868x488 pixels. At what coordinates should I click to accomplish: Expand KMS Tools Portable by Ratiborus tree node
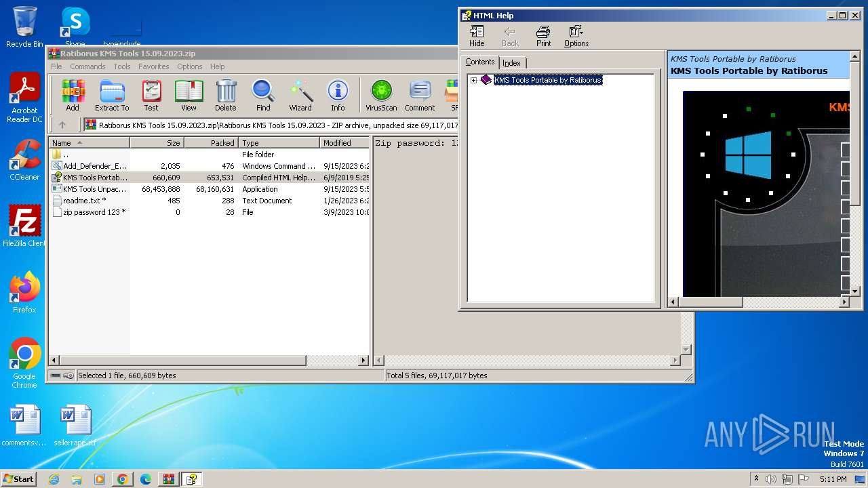(473, 80)
